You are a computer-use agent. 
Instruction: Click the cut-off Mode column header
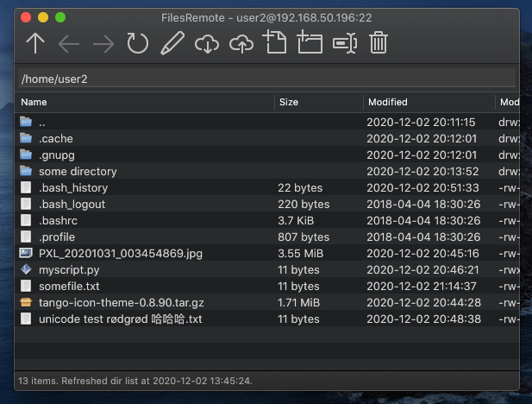pyautogui.click(x=508, y=102)
